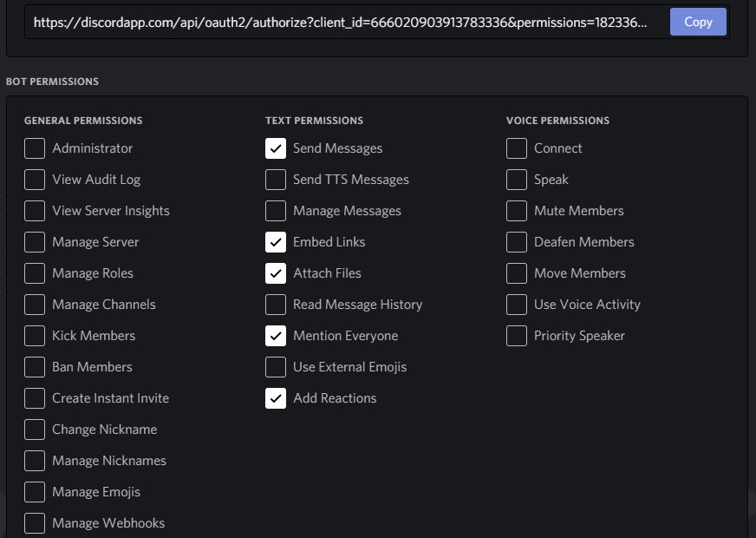This screenshot has height=538, width=756.
Task: Enable the Mute Members checkbox
Action: 517,211
